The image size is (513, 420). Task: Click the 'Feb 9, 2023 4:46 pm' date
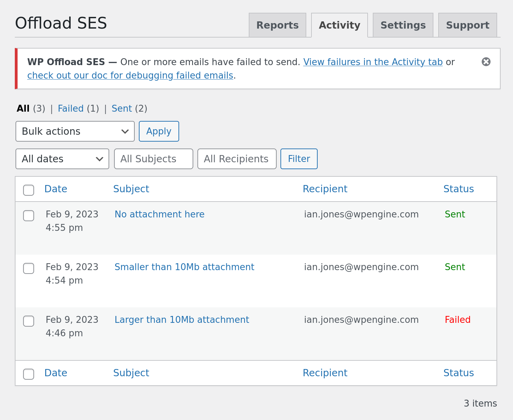[x=72, y=326]
